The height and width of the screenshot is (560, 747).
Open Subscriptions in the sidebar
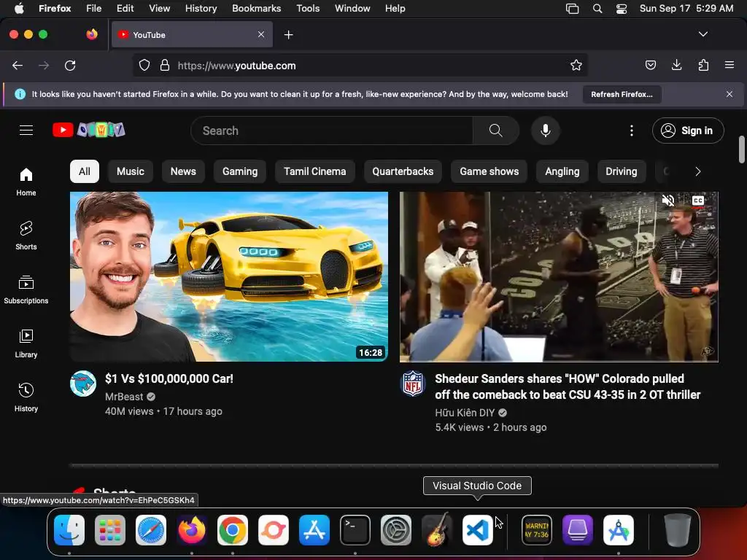pos(26,289)
